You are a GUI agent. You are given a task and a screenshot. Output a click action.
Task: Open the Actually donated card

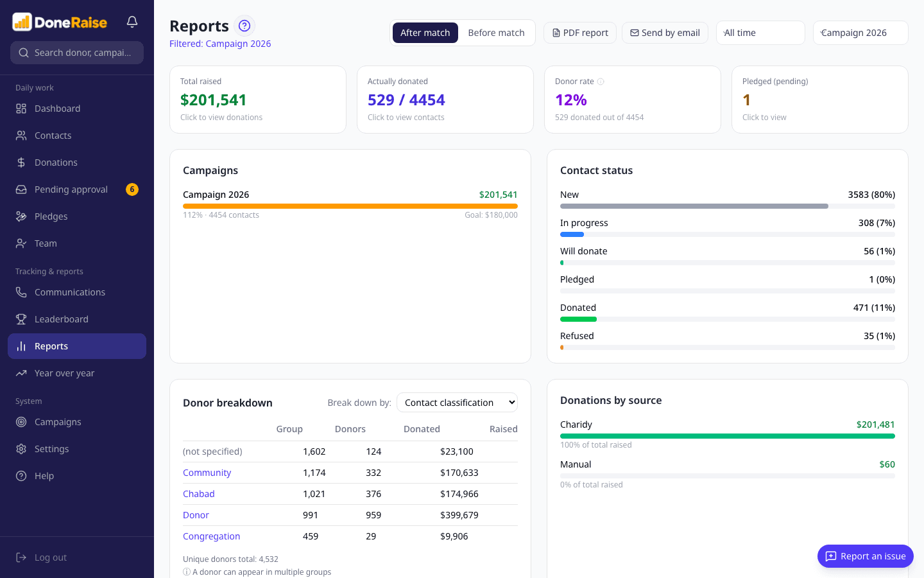pyautogui.click(x=445, y=100)
